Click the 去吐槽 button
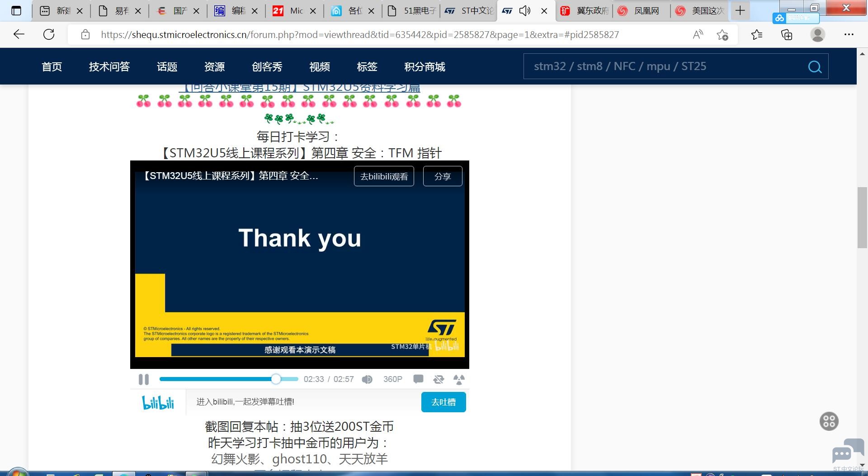Screen dimensions: 868x476 [x=443, y=402]
